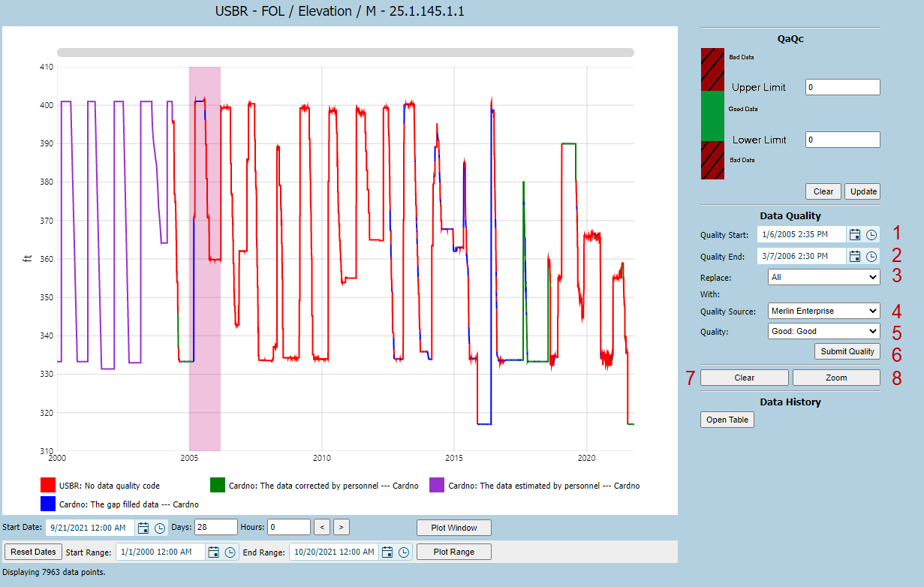Toggle red USBR no data quality legend
924x587 pixels.
pos(101,486)
